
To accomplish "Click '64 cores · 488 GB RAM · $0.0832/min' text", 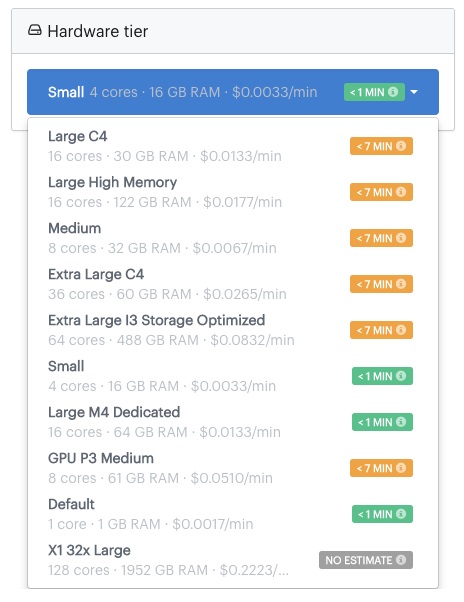I will [x=172, y=340].
